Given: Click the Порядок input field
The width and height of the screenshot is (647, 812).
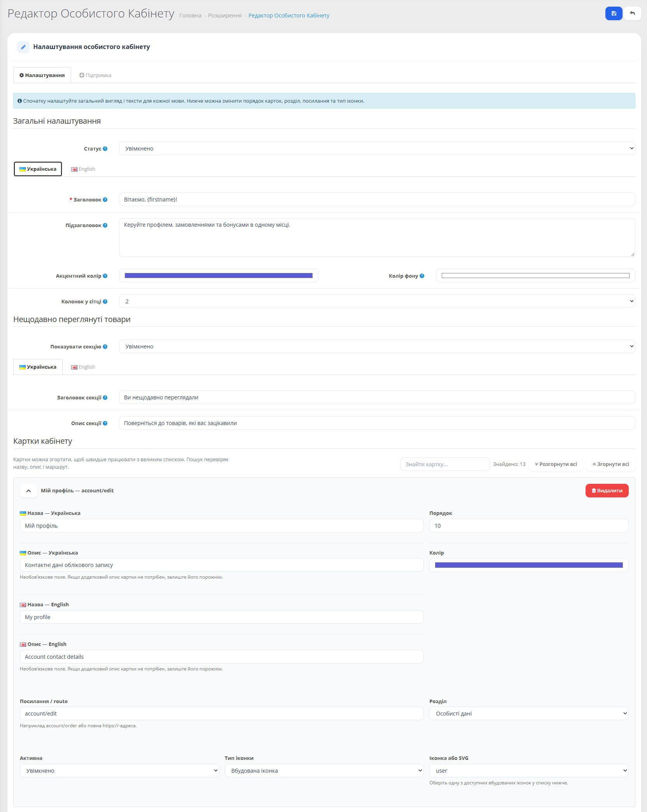Looking at the screenshot, I should [x=529, y=526].
